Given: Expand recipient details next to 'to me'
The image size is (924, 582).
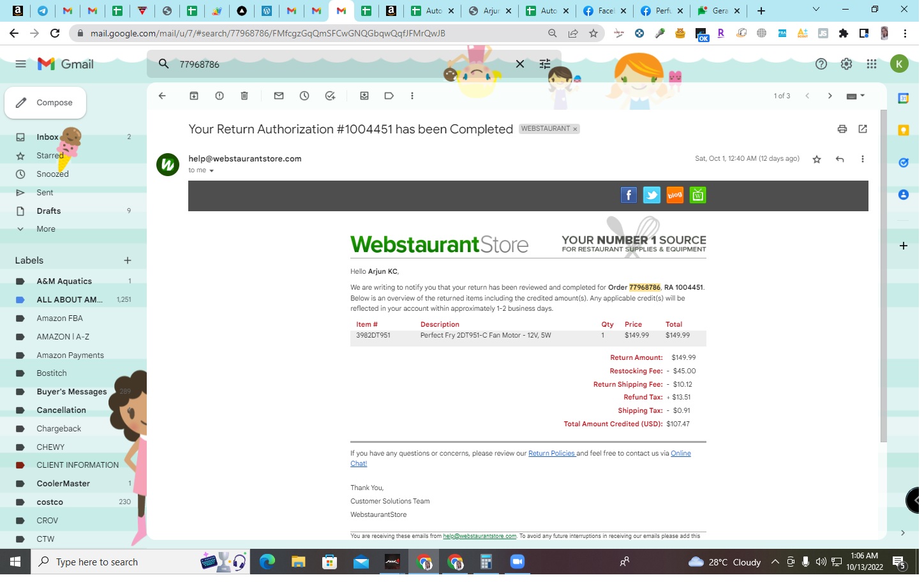Looking at the screenshot, I should [212, 172].
